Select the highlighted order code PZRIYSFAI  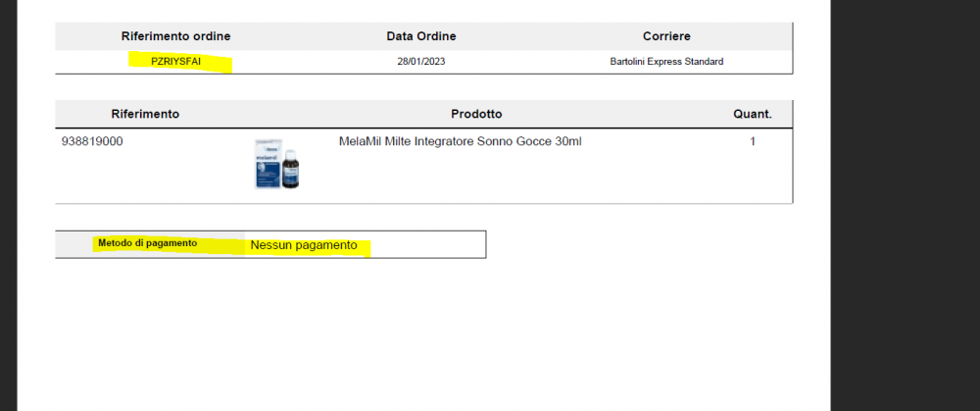point(176,62)
